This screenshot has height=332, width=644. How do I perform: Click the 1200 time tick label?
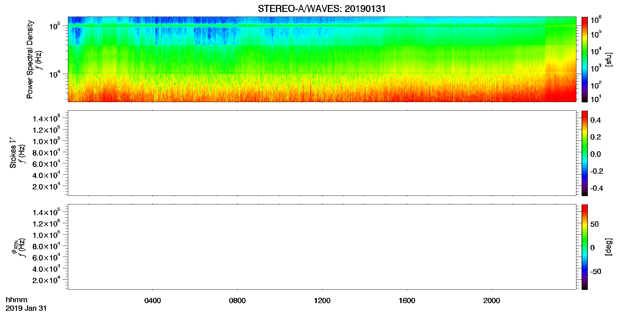point(322,301)
